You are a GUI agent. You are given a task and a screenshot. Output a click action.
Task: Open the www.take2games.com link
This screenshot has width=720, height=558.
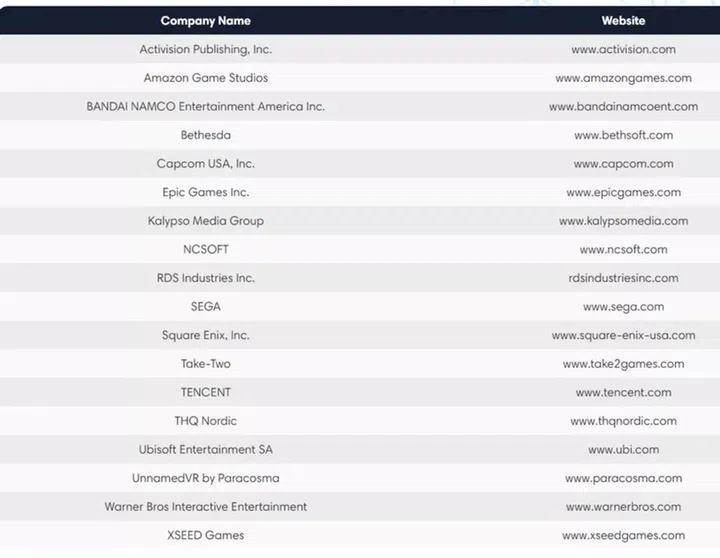(623, 364)
